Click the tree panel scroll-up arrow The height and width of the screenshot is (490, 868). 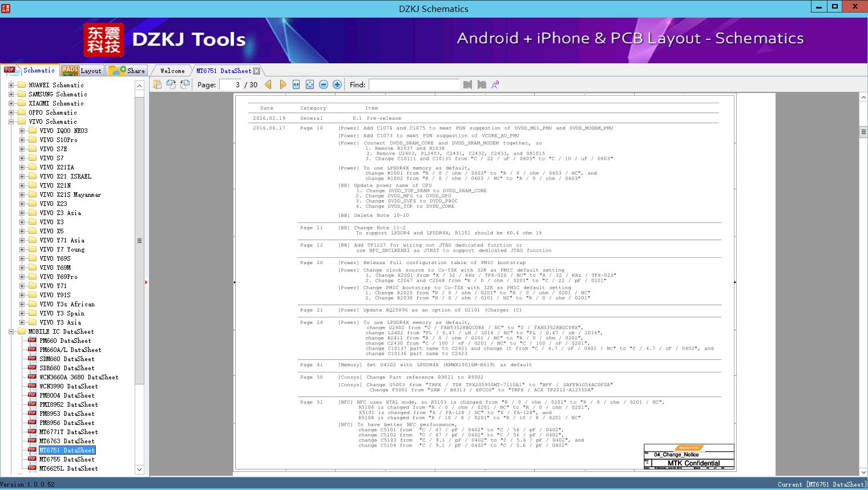click(139, 86)
